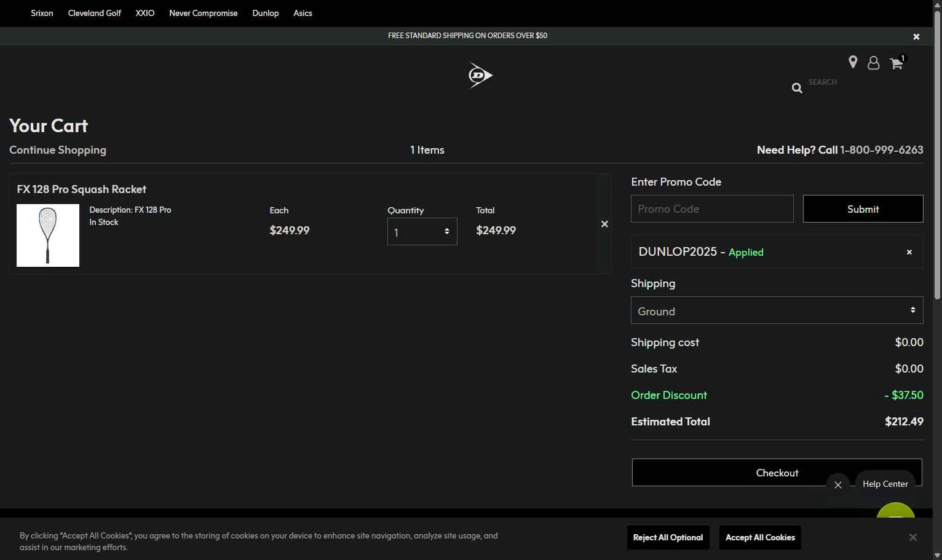Open the green chat widget
This screenshot has width=942, height=560.
895,510
